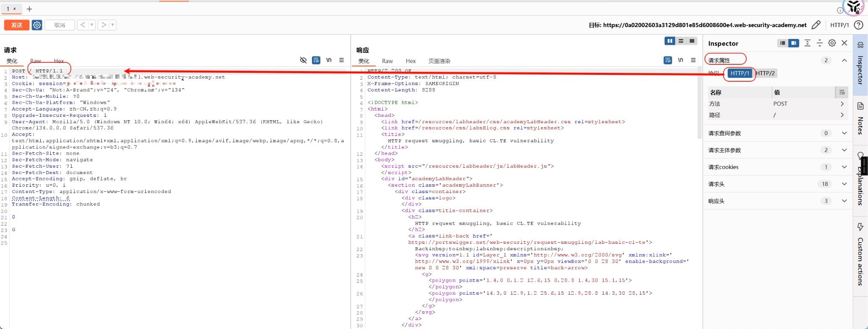This screenshot has width=868, height=329.
Task: Open the back history dropdown arrow
Action: [92, 25]
